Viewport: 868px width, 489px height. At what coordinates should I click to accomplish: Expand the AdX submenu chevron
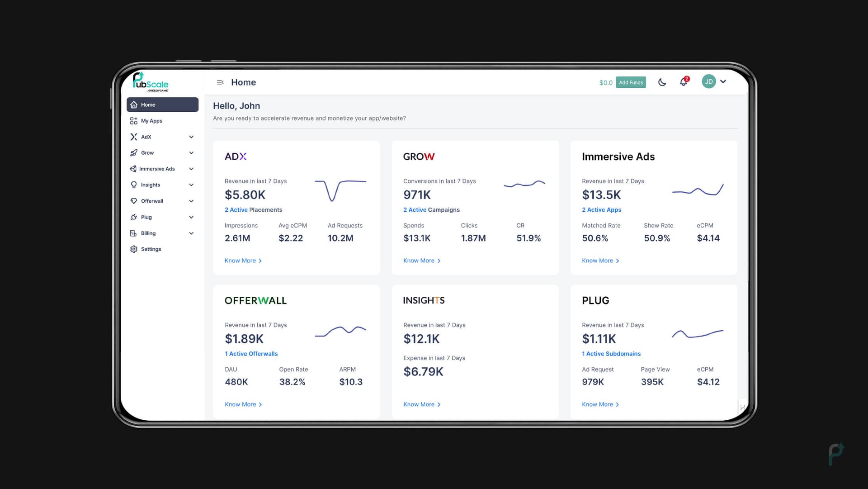pyautogui.click(x=191, y=137)
